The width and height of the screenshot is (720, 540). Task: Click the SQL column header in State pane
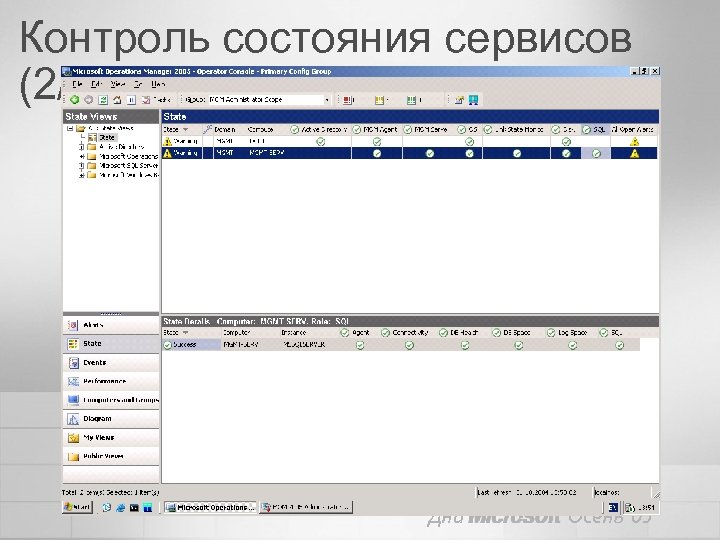[x=596, y=129]
